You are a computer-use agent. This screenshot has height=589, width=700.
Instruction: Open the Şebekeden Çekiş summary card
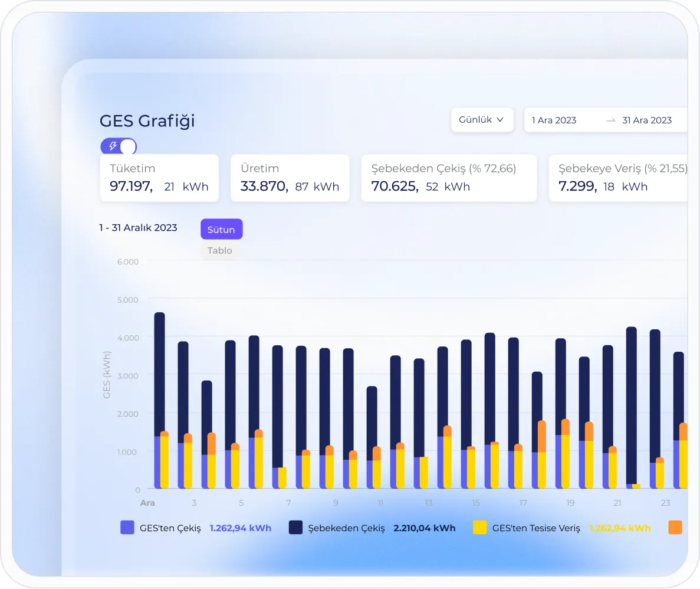tap(449, 178)
